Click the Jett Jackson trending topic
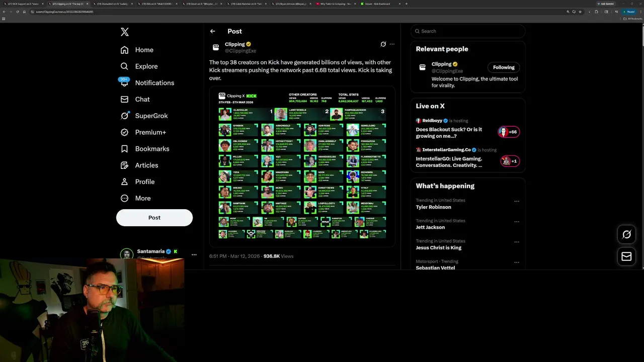 click(430, 227)
